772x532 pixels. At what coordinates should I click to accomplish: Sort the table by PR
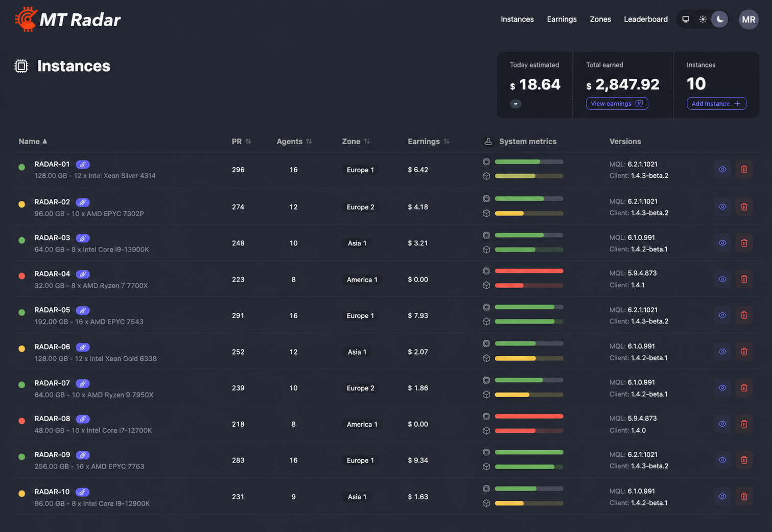click(x=242, y=142)
